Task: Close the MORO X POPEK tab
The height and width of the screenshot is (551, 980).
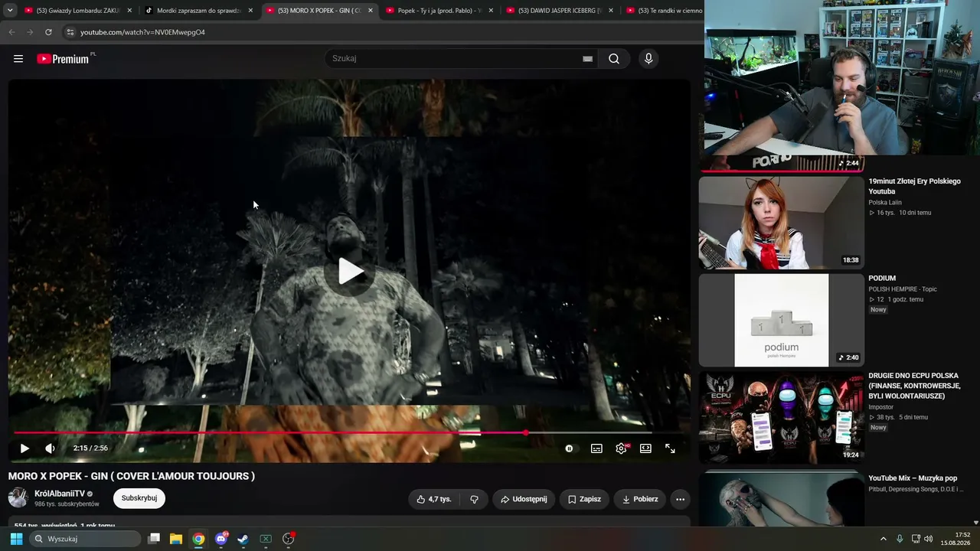Action: tap(371, 11)
